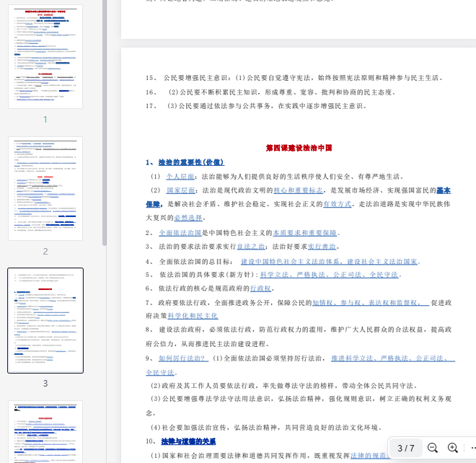Jump to the page 2 thumbnail
Screen dimensions: 476x463
(45, 189)
